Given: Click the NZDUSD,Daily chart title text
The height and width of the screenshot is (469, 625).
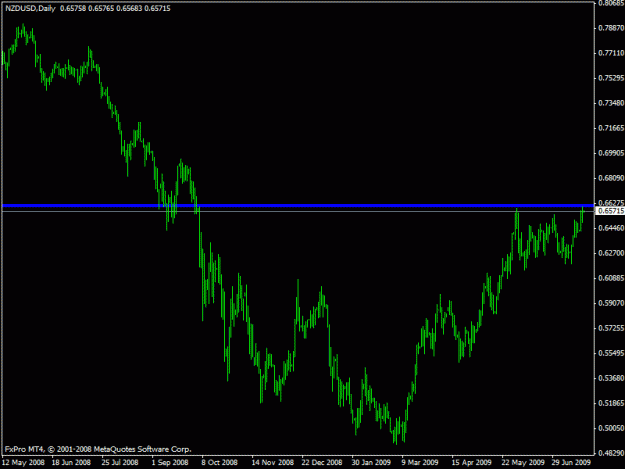Looking at the screenshot, I should click(x=30, y=8).
